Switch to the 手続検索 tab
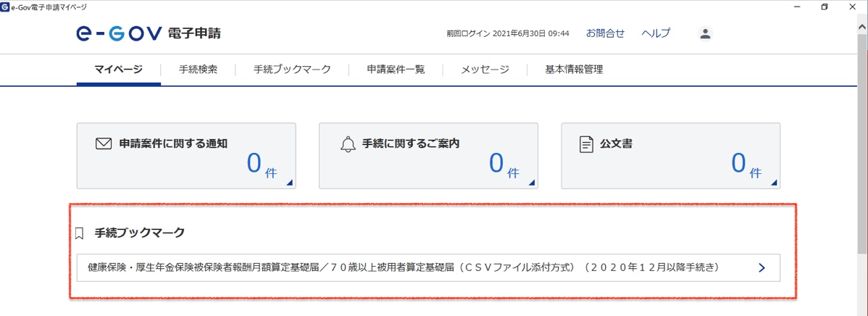Image resolution: width=868 pixels, height=316 pixels. 198,70
